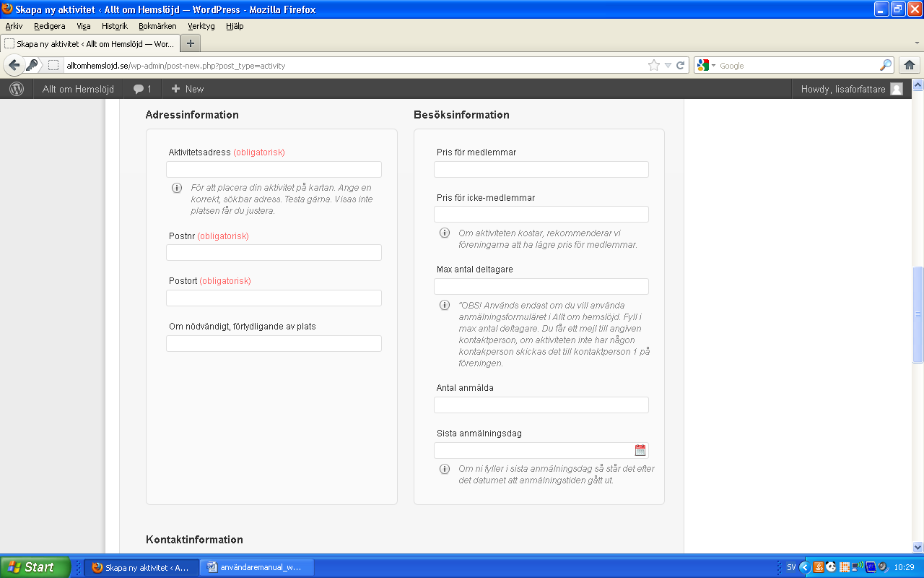924x578 pixels.
Task: Open Allt om Hemslöjd site link
Action: coord(78,89)
